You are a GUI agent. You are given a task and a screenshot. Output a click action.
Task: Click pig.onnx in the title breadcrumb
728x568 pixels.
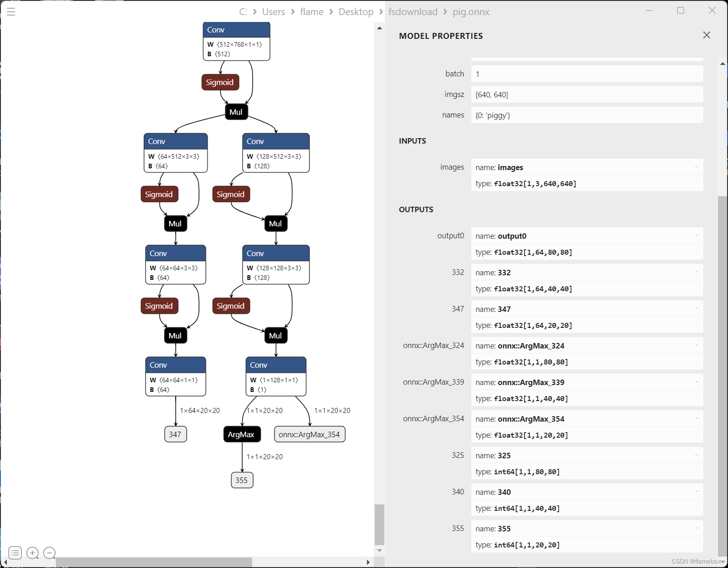coord(471,12)
